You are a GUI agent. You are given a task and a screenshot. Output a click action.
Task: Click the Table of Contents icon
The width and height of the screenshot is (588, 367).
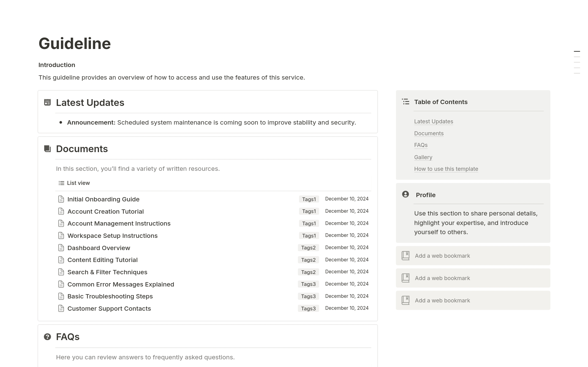point(405,101)
